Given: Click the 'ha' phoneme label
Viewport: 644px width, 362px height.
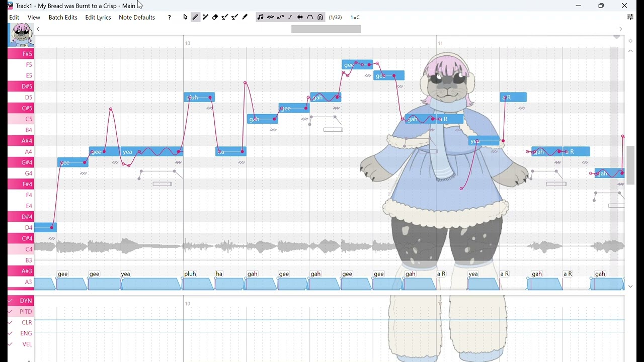Looking at the screenshot, I should coord(219,274).
